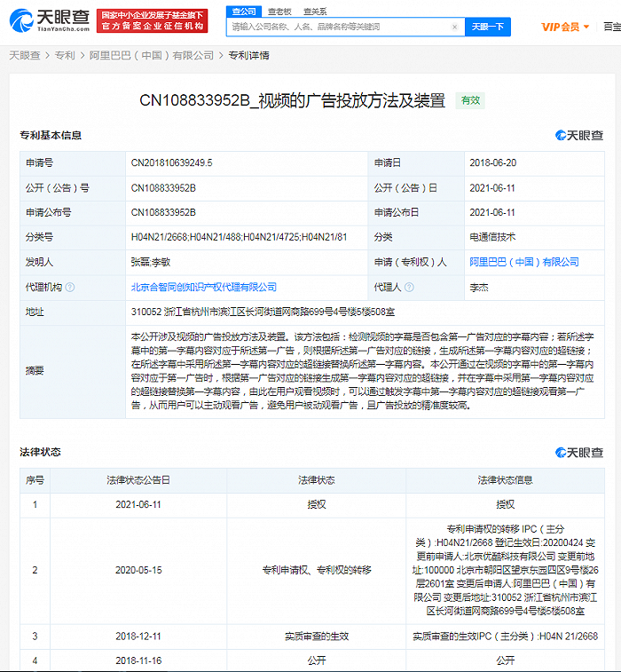Open 阿里巴巴（中国）有限公司 breadcrumb link
The image size is (621, 672).
(x=152, y=56)
